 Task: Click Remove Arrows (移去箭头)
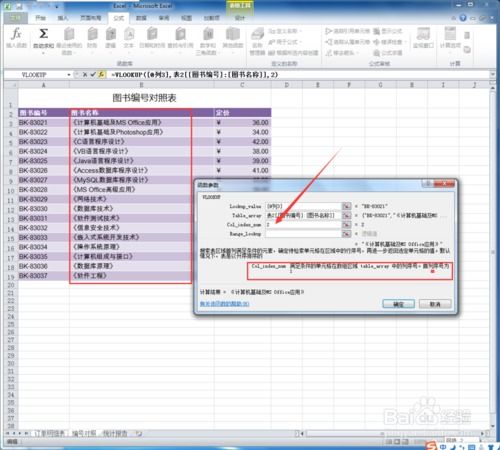(342, 53)
